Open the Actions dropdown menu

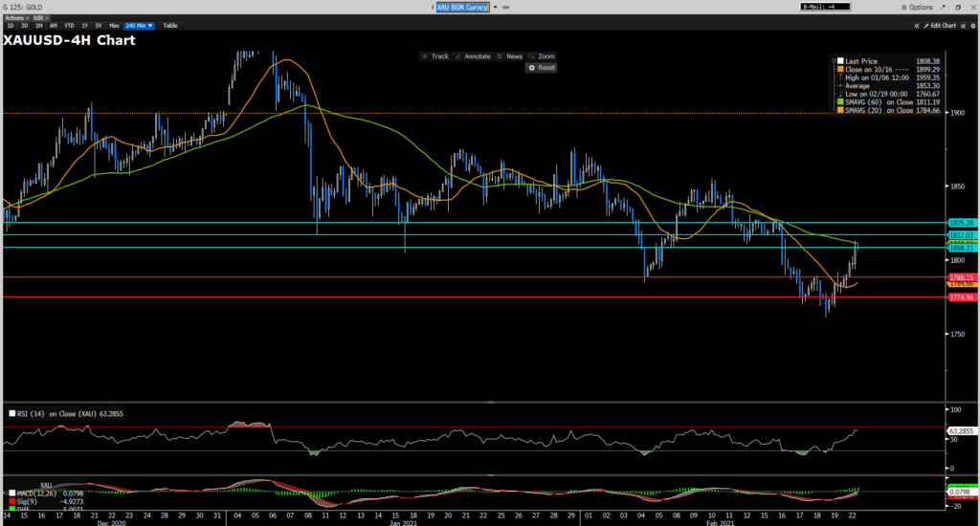point(16,18)
